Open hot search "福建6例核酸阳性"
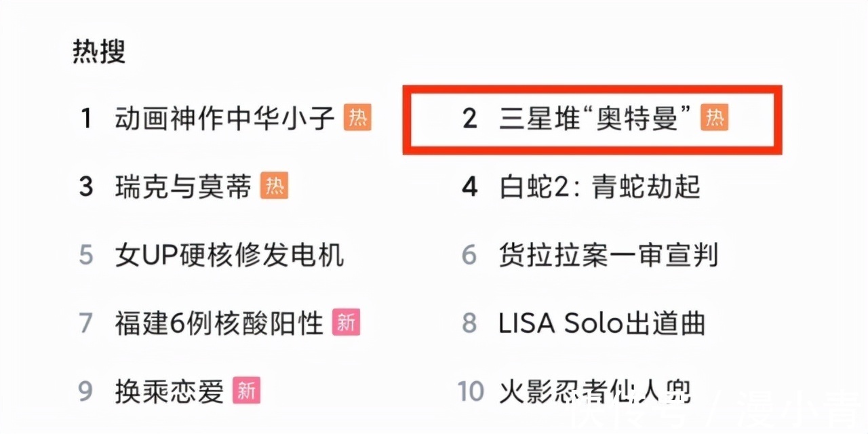Screen dimensions: 868x434 pyautogui.click(x=218, y=323)
